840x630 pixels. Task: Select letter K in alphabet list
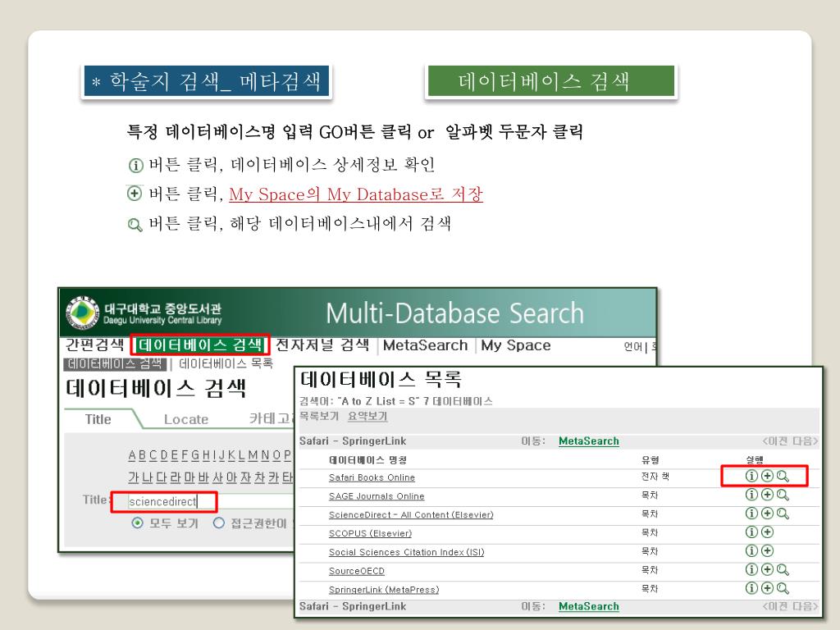[x=231, y=455]
